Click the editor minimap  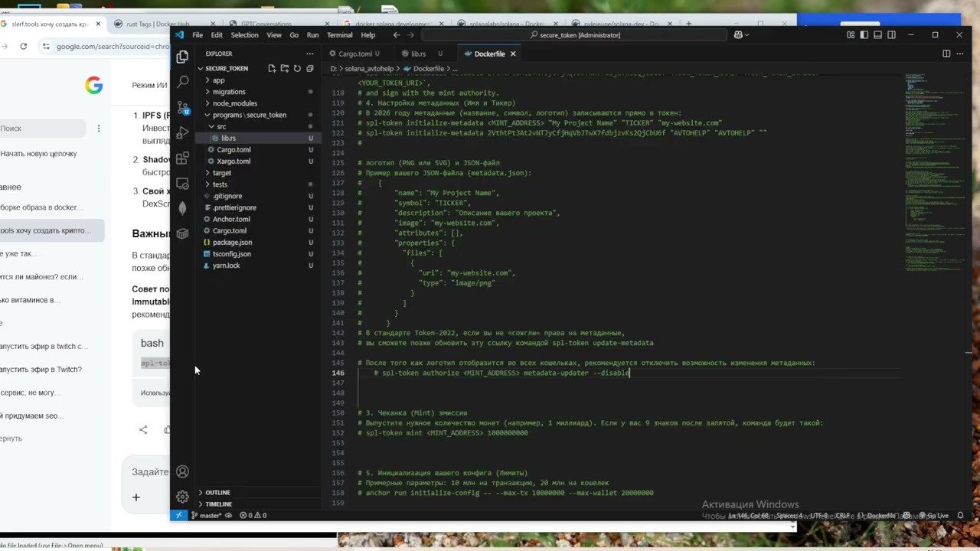pos(930,172)
